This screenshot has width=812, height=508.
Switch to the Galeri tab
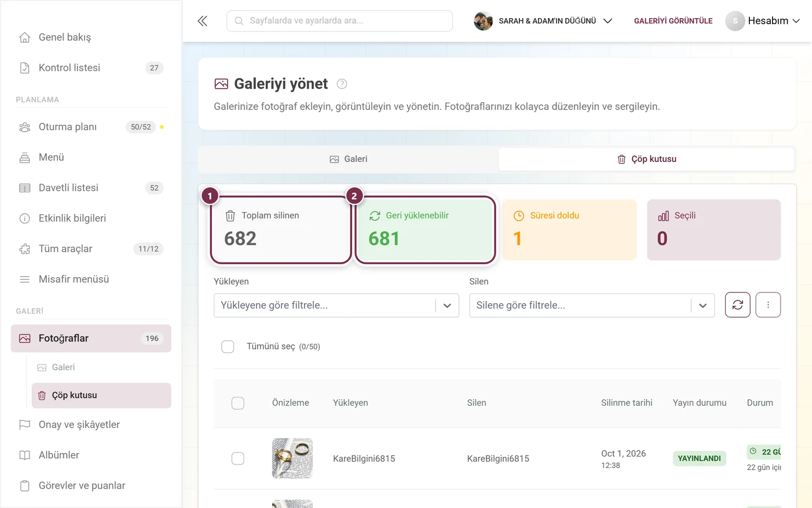coord(348,159)
